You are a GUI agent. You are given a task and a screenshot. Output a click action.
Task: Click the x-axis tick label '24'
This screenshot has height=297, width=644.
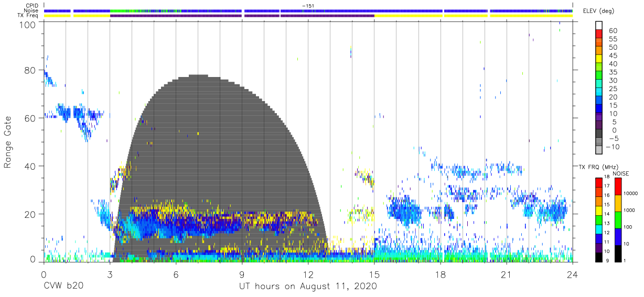[x=573, y=274]
